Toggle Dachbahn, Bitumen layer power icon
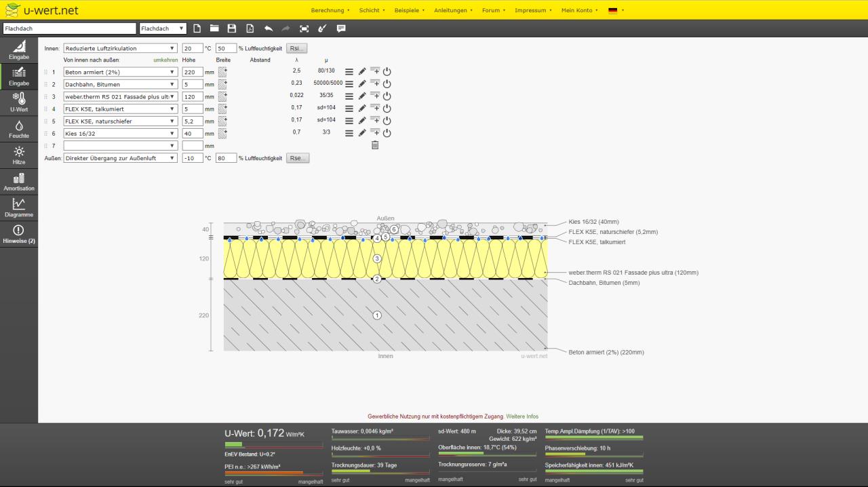This screenshot has height=487, width=868. click(x=387, y=84)
